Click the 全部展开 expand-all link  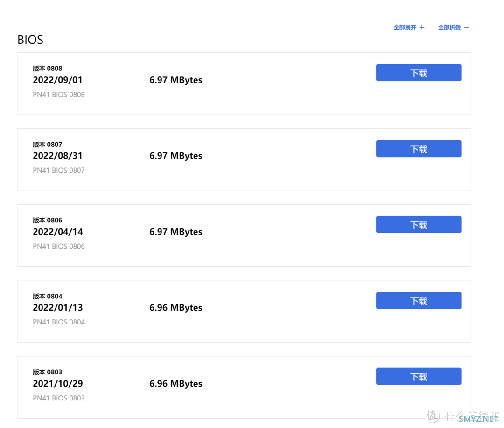[x=409, y=28]
